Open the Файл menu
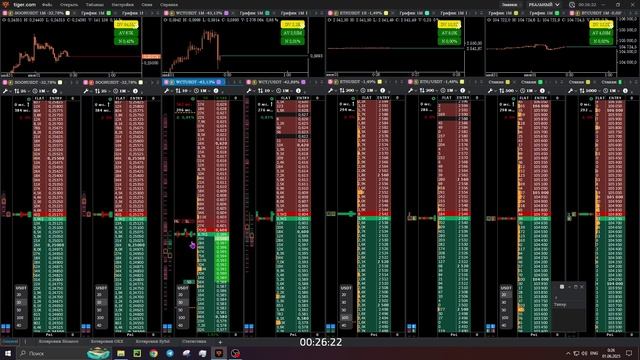The image size is (640, 360). [x=47, y=4]
